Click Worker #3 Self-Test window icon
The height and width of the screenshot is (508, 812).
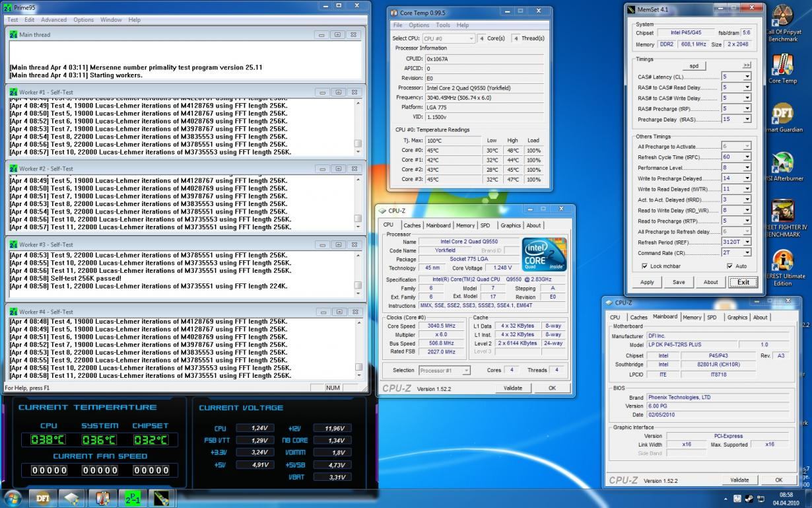(13, 245)
